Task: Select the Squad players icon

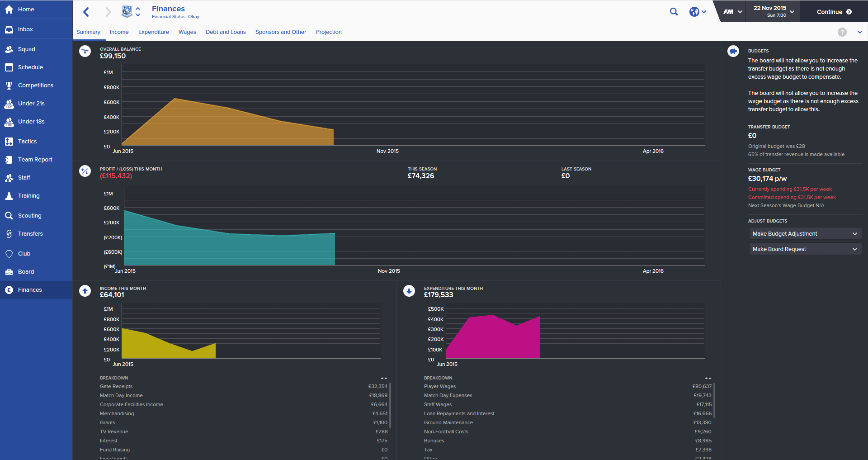Action: (x=9, y=49)
